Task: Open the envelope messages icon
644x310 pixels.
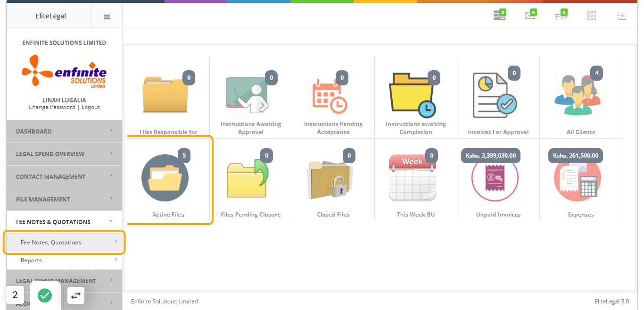Action: click(530, 16)
